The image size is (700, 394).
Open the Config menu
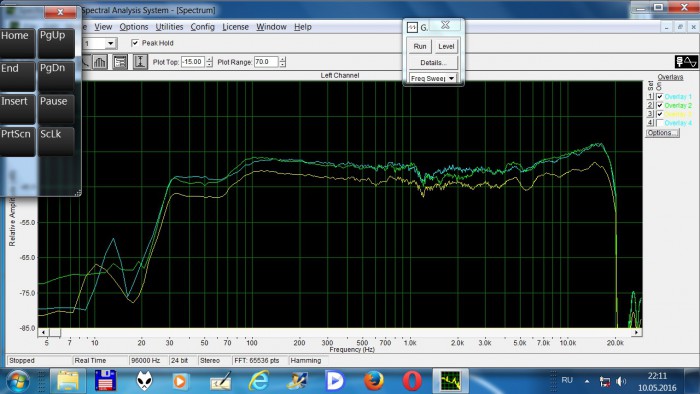pos(202,27)
